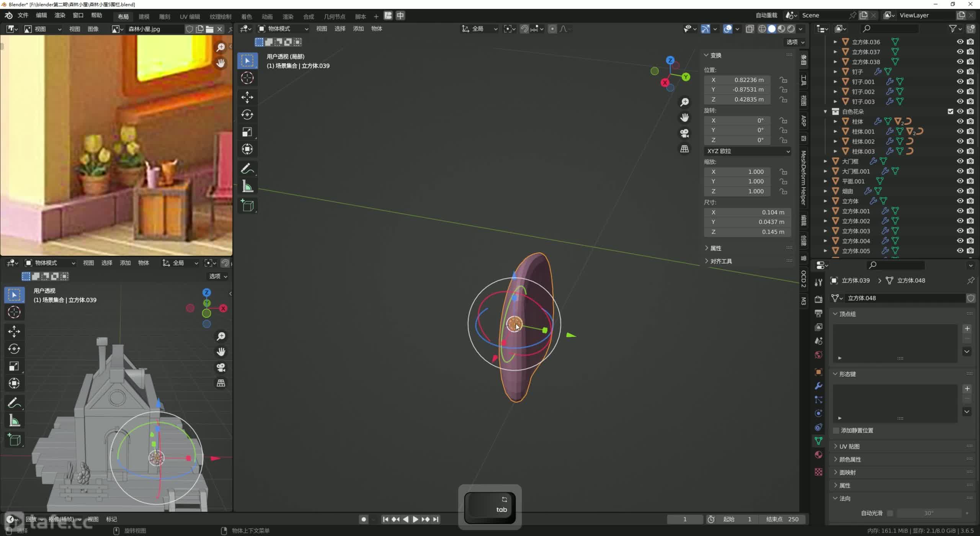Open the XYZ 欧拉 rotation mode dropdown
This screenshot has height=536, width=980.
pos(748,151)
